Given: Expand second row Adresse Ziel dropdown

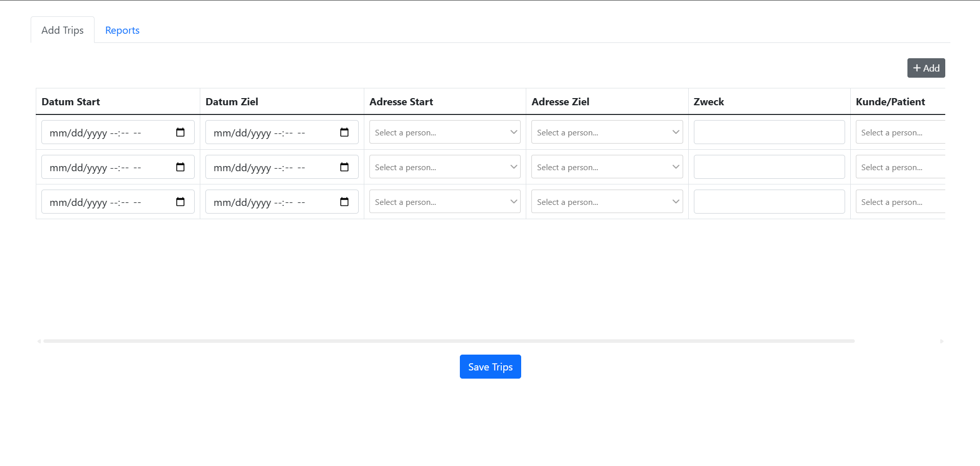Looking at the screenshot, I should point(606,167).
